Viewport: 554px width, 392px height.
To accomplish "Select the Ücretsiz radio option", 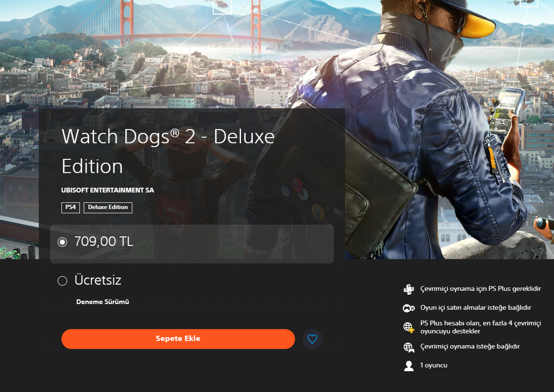I will (x=62, y=281).
